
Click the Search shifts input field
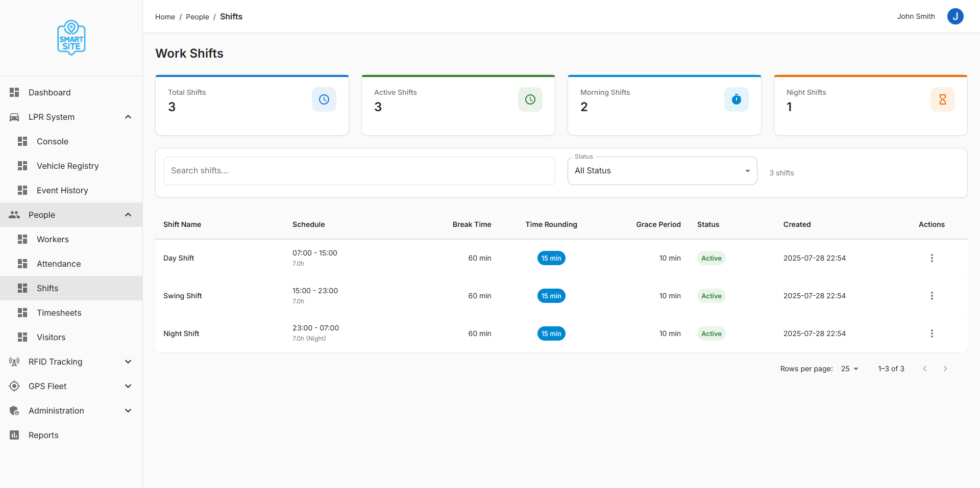[x=359, y=171]
